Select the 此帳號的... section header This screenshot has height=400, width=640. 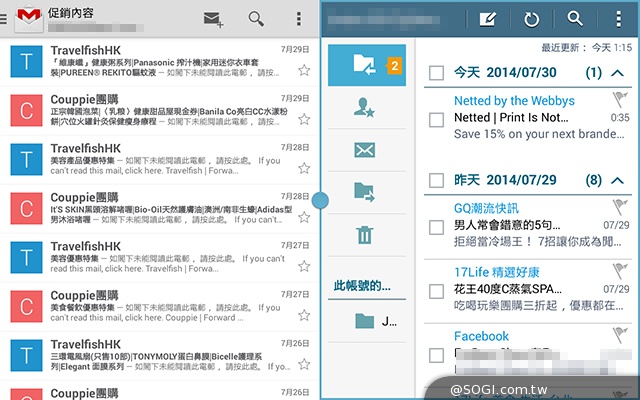(362, 286)
